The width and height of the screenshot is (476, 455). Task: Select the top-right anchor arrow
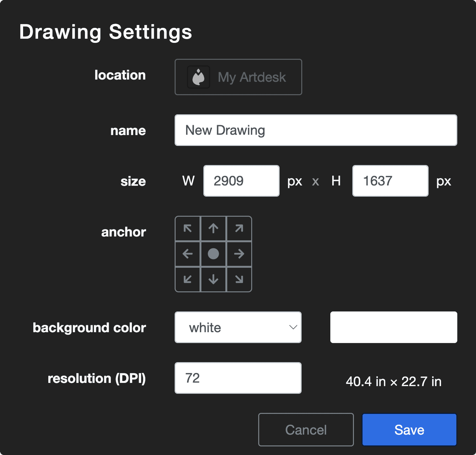coord(239,228)
